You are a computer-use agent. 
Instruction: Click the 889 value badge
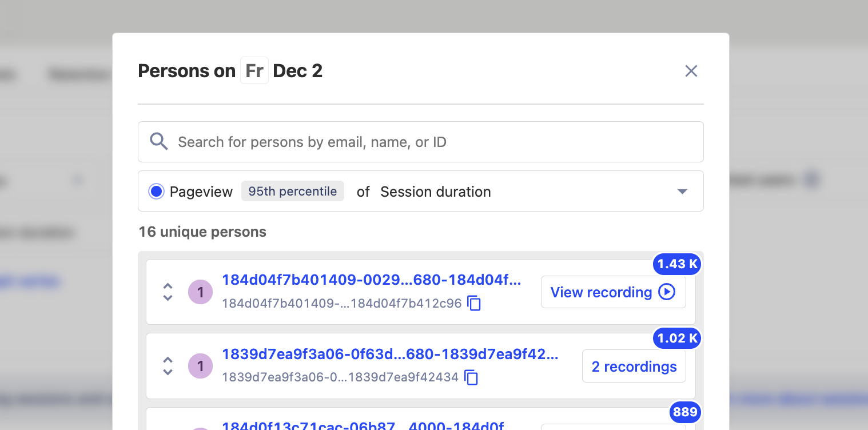[684, 412]
